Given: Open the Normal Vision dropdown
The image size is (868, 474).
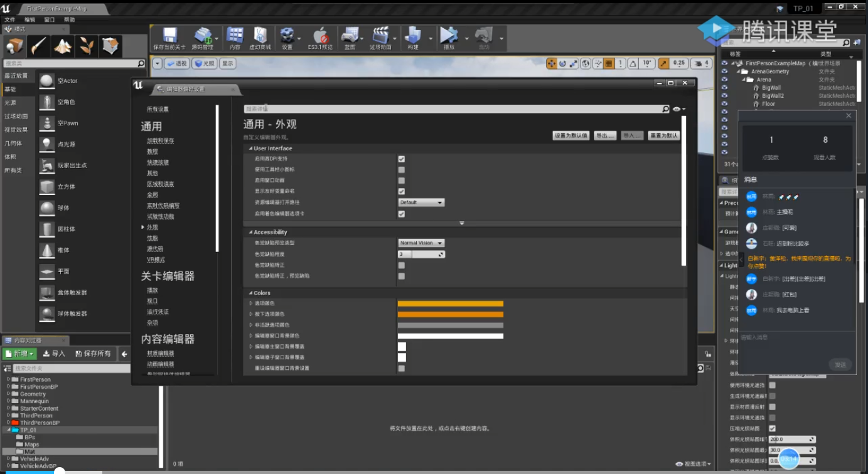Looking at the screenshot, I should pyautogui.click(x=422, y=243).
